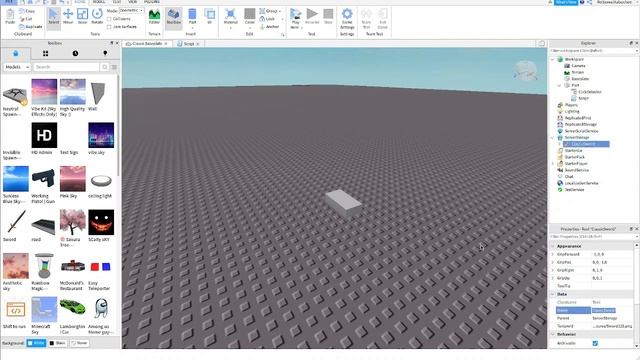This screenshot has height=360, width=640.
Task: Pick the Sword model thumbnail in Toolbox
Action: coord(16,222)
